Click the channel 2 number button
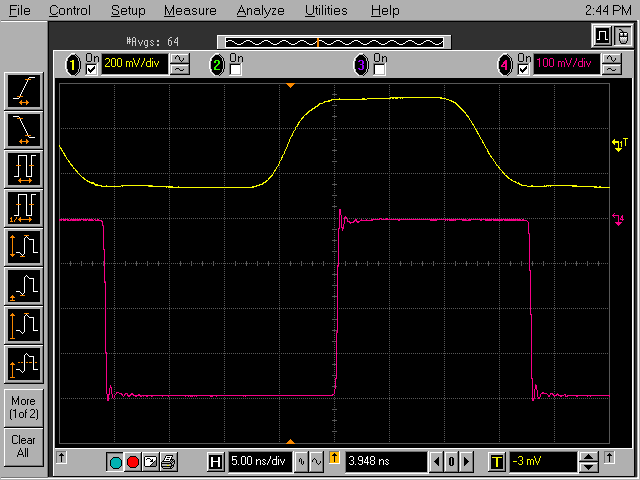Image resolution: width=640 pixels, height=480 pixels. tap(217, 64)
